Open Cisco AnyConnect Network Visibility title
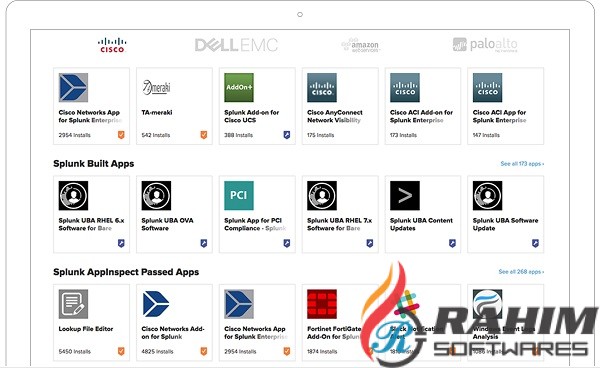This screenshot has width=600, height=368. [x=335, y=116]
